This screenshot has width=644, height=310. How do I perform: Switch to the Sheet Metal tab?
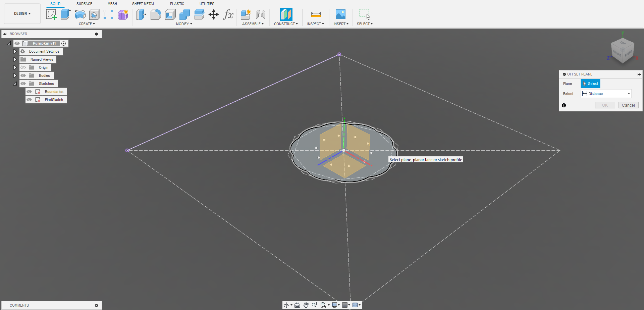click(144, 4)
